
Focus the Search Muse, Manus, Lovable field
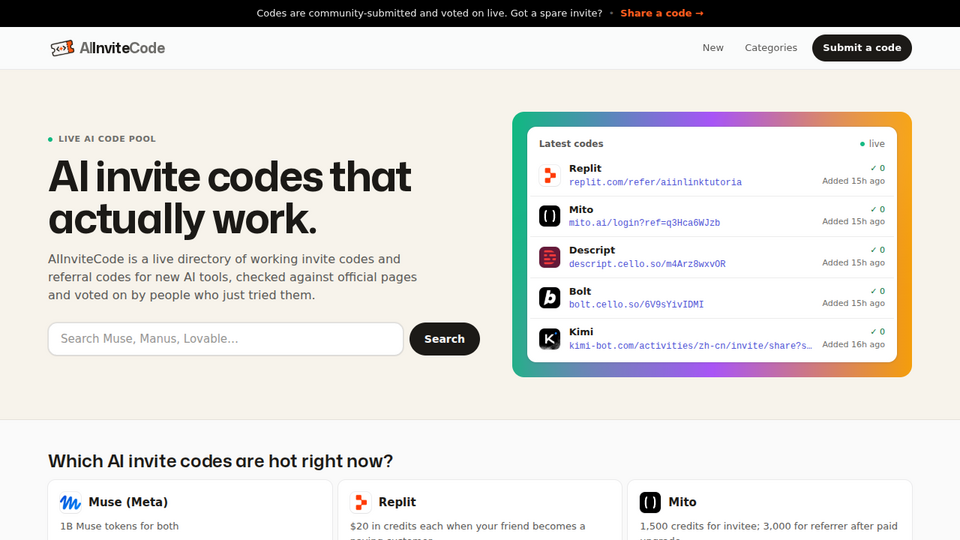pos(226,339)
